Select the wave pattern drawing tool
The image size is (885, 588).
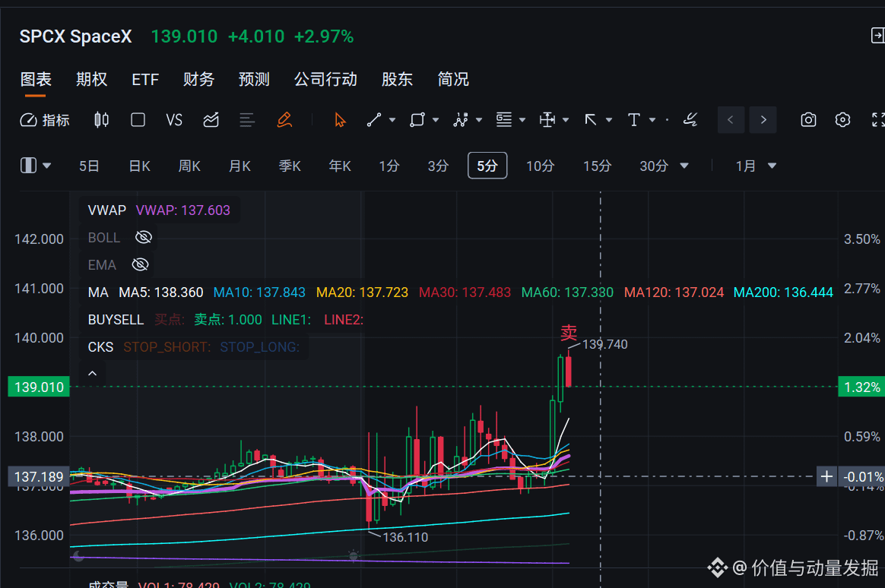pyautogui.click(x=461, y=120)
